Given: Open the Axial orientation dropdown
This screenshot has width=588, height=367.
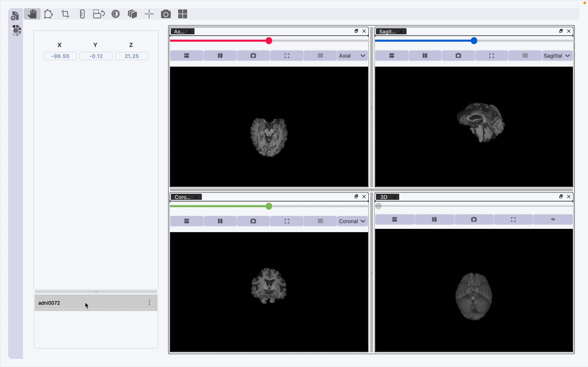Looking at the screenshot, I should pyautogui.click(x=352, y=56).
